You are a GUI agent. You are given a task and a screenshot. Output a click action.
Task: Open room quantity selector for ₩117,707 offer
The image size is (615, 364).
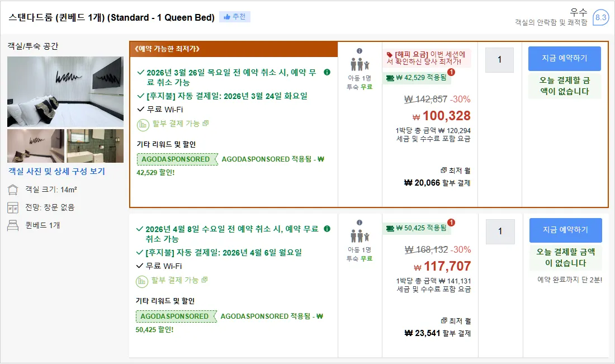(x=500, y=231)
